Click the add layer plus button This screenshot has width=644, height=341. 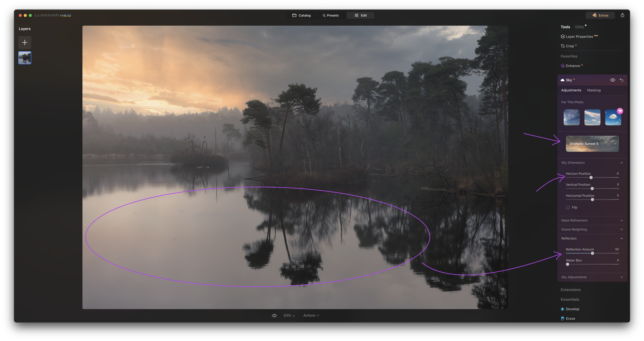pyautogui.click(x=25, y=42)
